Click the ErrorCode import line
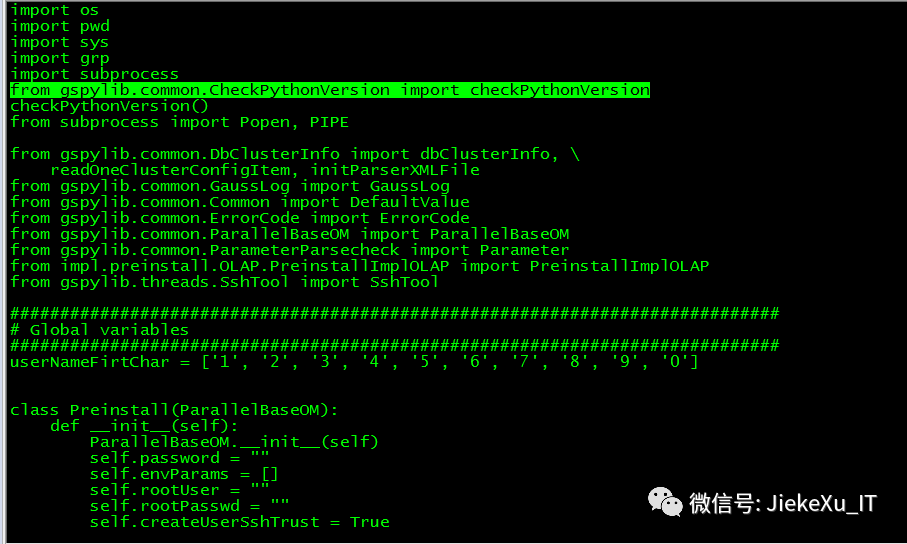Image resolution: width=907 pixels, height=544 pixels. coord(240,218)
